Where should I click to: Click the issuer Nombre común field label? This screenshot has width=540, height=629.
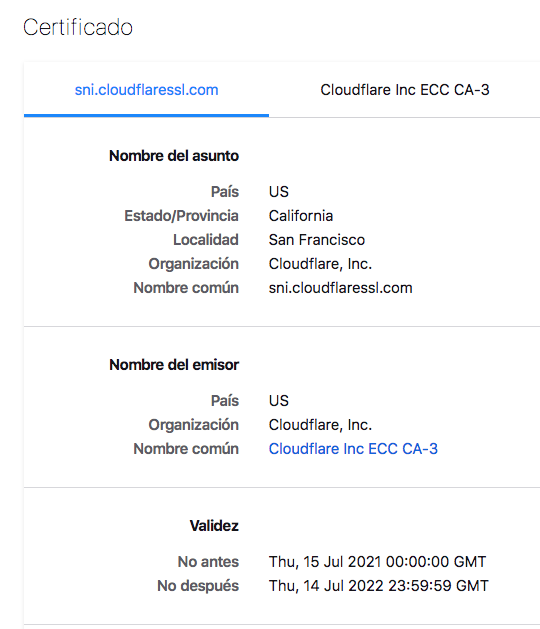[186, 449]
